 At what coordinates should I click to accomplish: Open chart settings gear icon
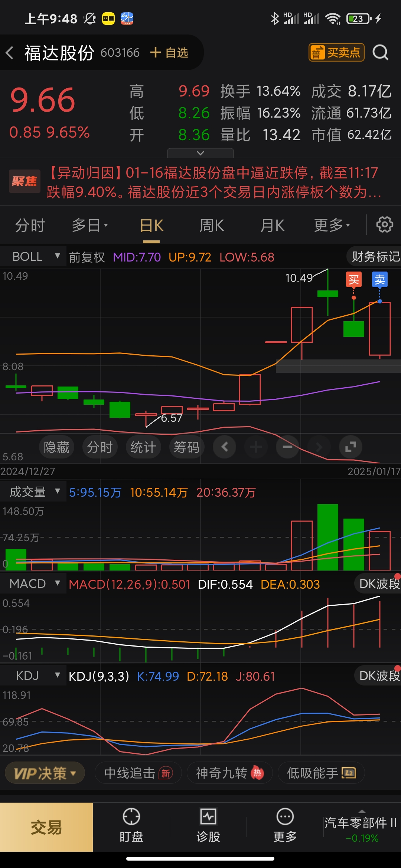[x=385, y=225]
